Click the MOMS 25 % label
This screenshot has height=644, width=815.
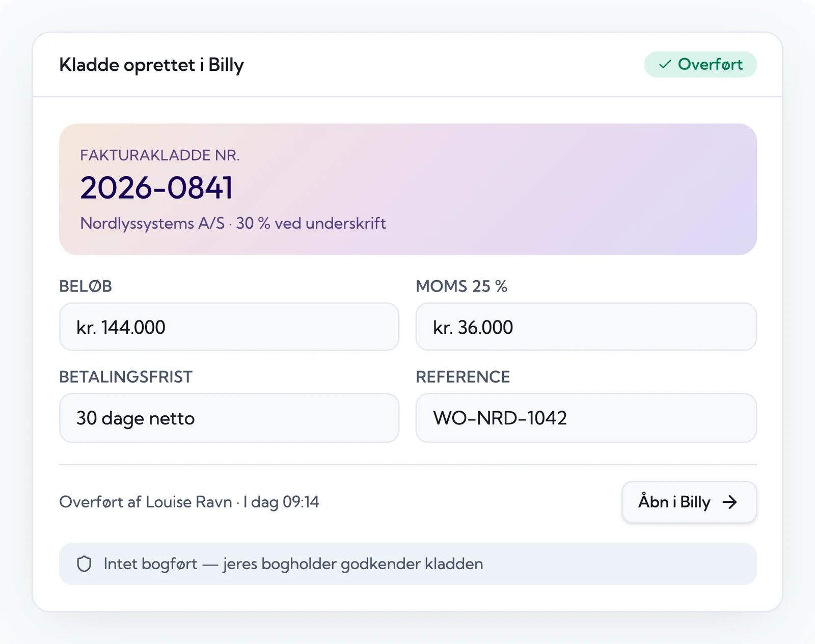[x=461, y=286]
